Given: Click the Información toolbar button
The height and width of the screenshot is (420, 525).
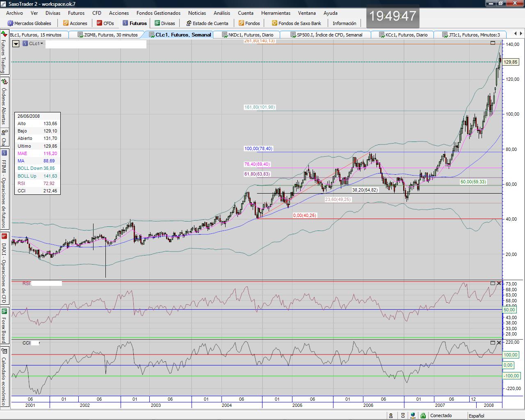Looking at the screenshot, I should point(344,23).
